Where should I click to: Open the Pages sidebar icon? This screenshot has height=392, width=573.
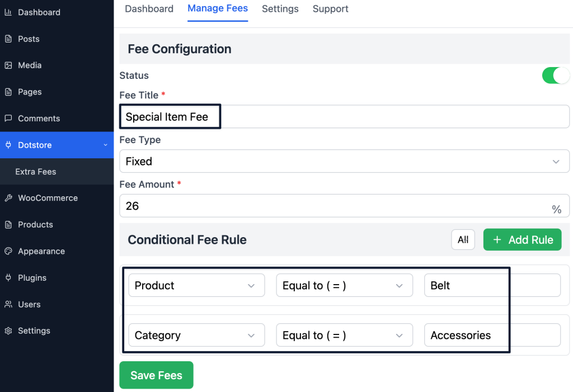pyautogui.click(x=10, y=92)
